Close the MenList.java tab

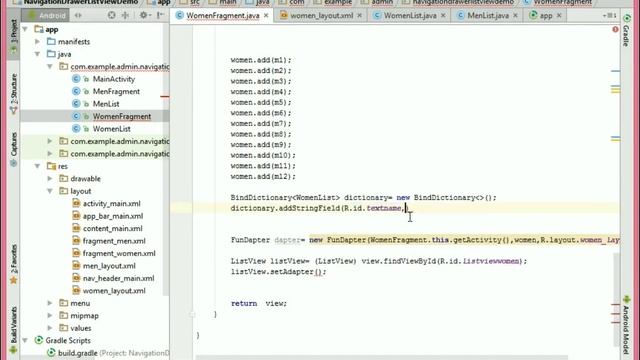click(x=516, y=16)
